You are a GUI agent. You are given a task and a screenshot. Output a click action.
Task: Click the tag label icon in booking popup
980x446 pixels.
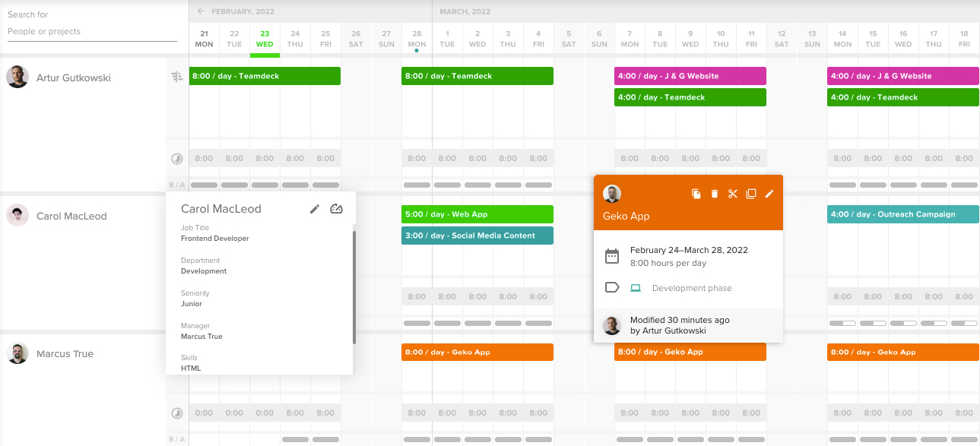pyautogui.click(x=612, y=288)
